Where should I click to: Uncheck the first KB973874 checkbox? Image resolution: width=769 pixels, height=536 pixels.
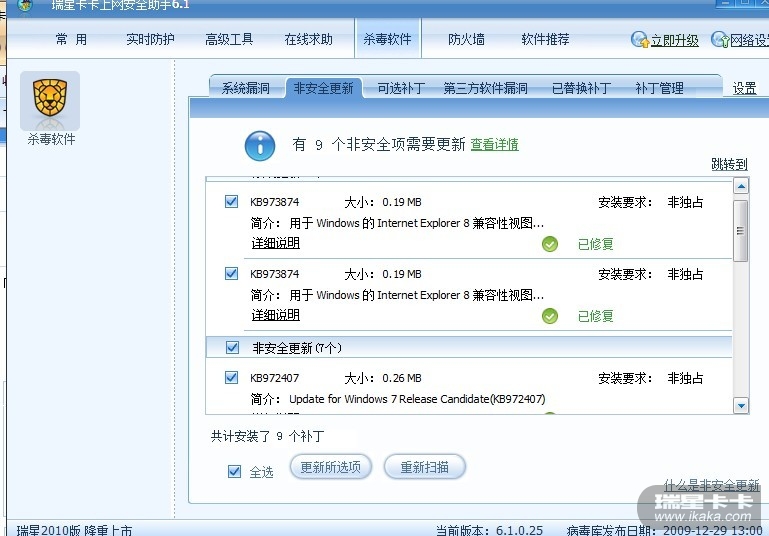231,202
